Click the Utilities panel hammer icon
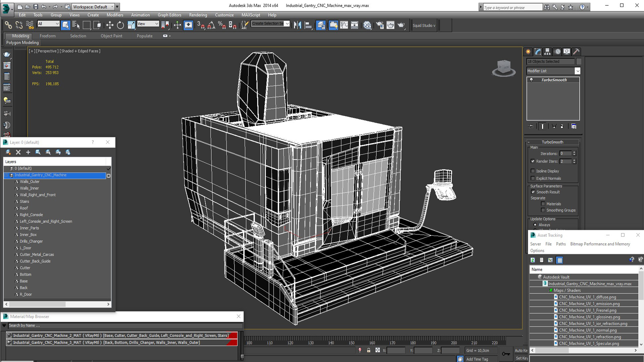Image resolution: width=644 pixels, height=362 pixels. point(576,52)
